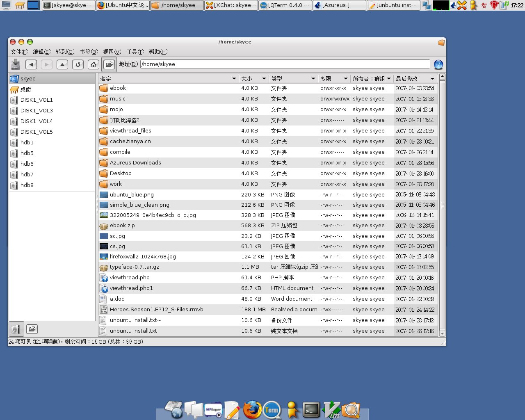
Task: Open the 书签(B) menu
Action: point(89,52)
